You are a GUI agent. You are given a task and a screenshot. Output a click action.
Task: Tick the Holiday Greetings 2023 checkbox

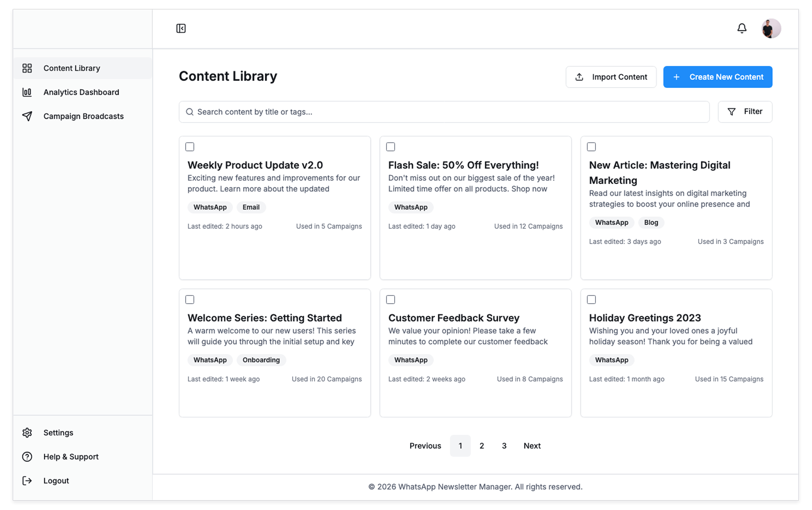click(x=591, y=299)
